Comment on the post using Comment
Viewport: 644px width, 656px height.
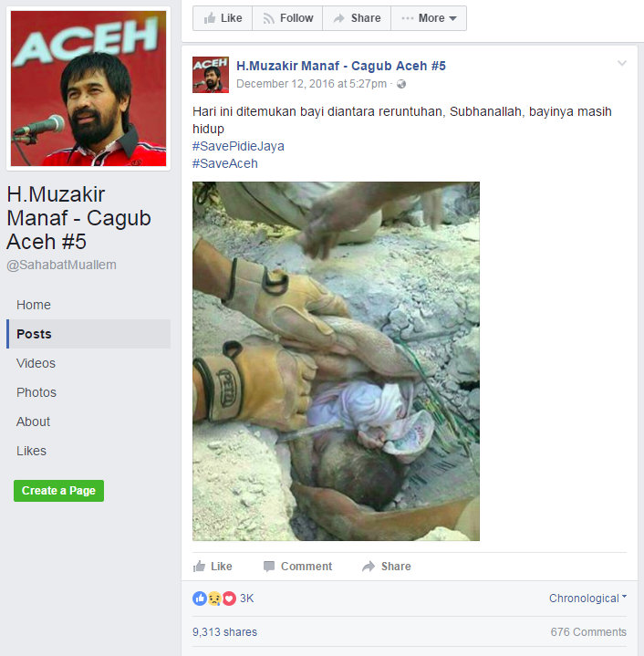(x=297, y=566)
